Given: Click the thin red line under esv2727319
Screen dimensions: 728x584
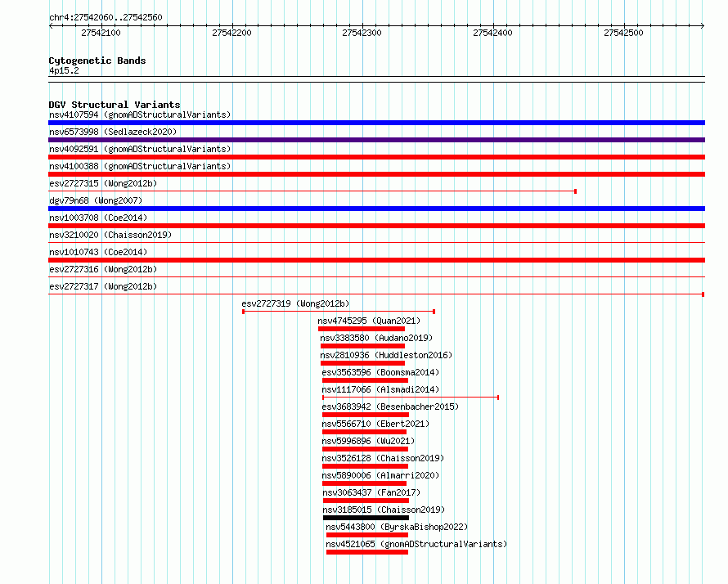Looking at the screenshot, I should [x=339, y=312].
